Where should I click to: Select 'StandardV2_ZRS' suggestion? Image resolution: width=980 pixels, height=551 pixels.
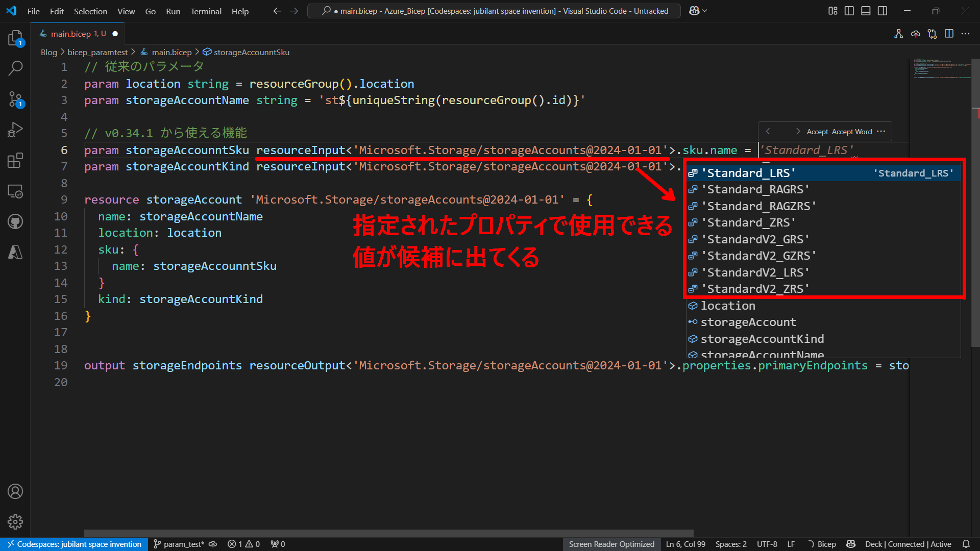point(823,289)
